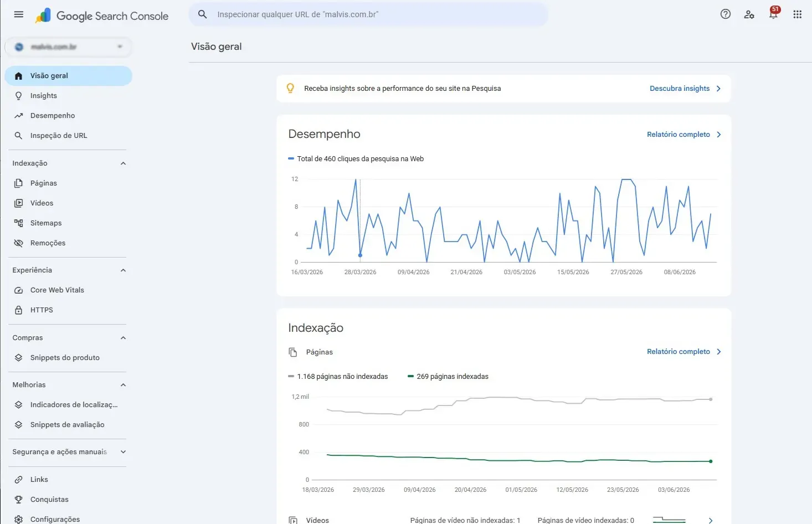Click the padlock icon beside HTTPS

click(x=18, y=310)
